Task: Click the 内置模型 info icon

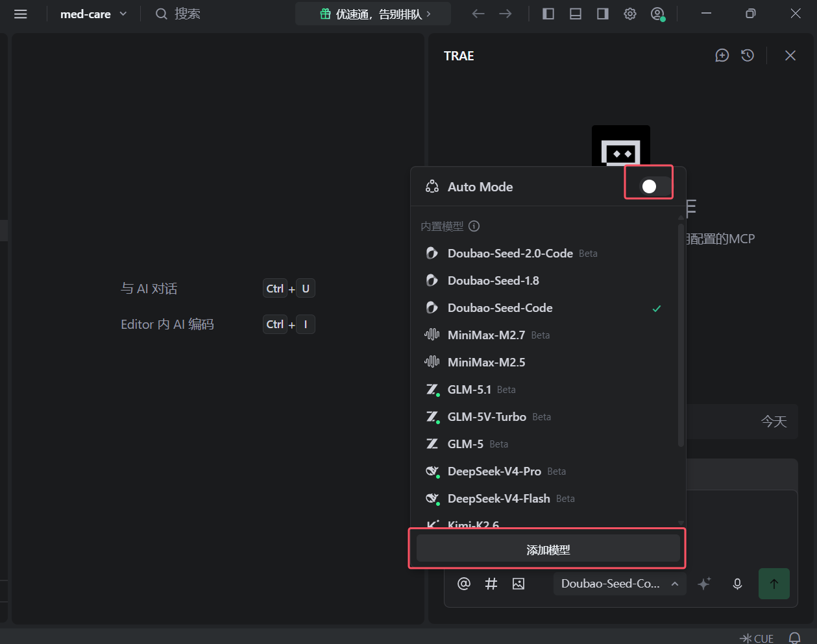Action: (x=474, y=226)
